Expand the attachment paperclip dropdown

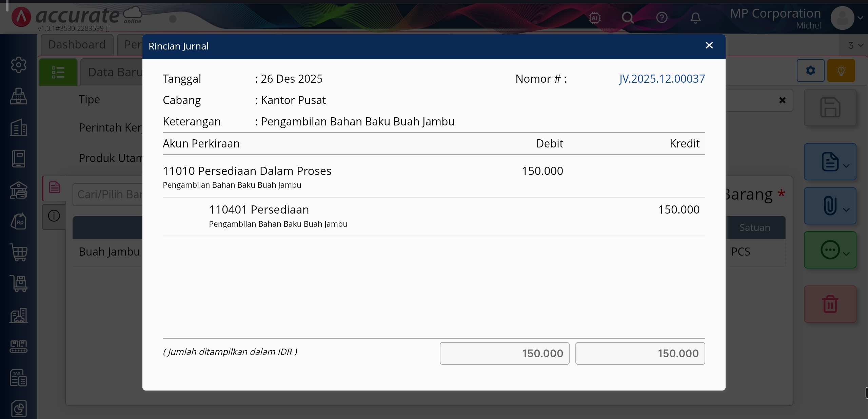tap(830, 206)
